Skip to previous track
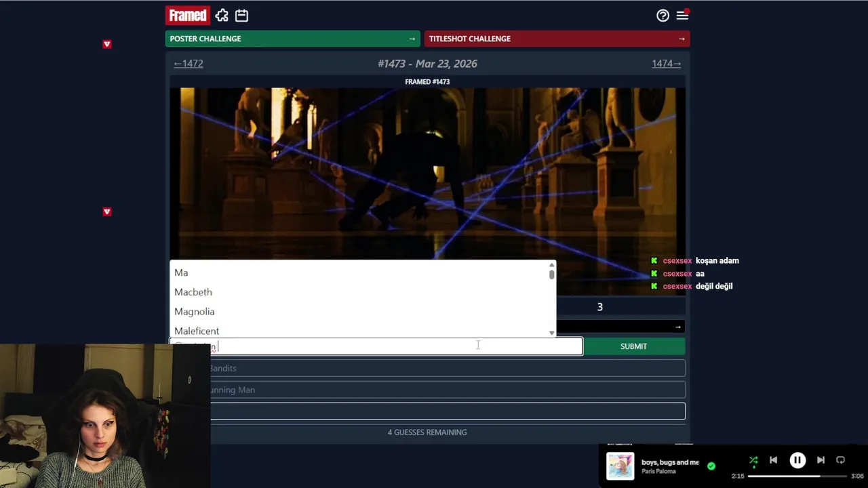The width and height of the screenshot is (868, 488). tap(773, 460)
